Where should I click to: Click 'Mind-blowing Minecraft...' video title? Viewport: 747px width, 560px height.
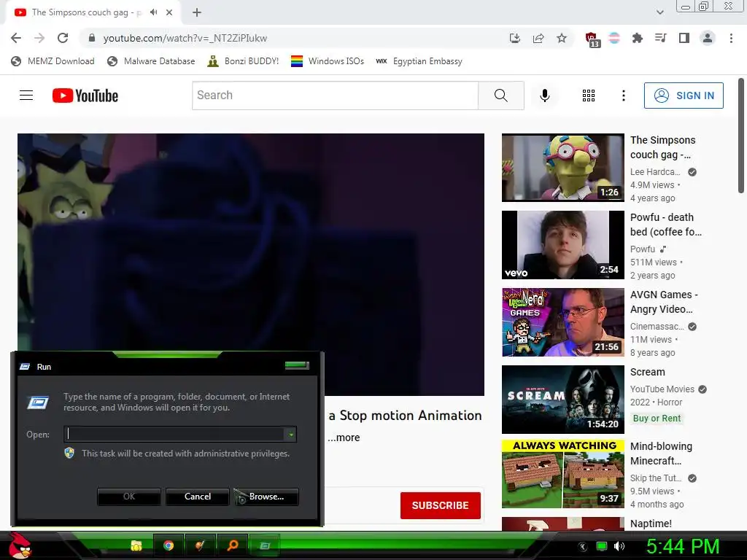pyautogui.click(x=661, y=454)
